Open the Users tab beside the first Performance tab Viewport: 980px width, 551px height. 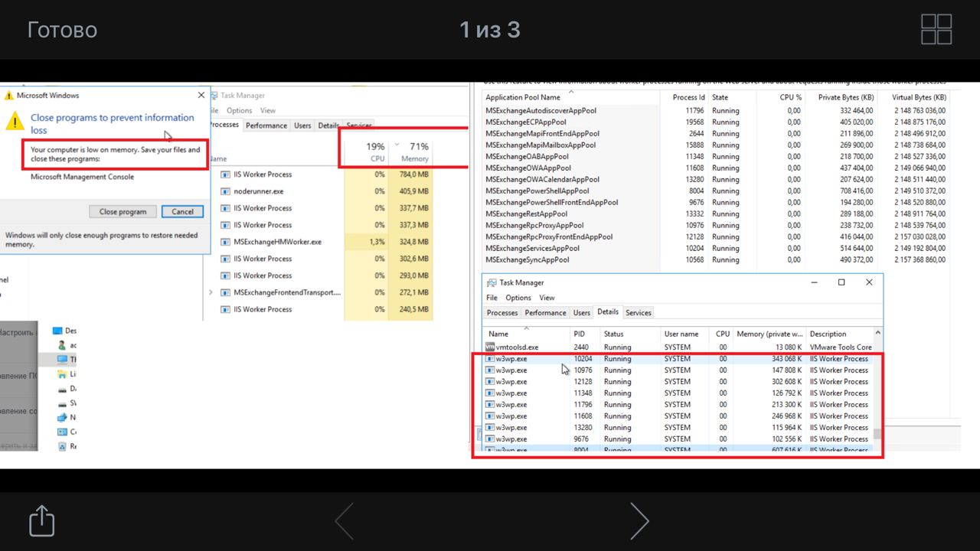(x=302, y=126)
